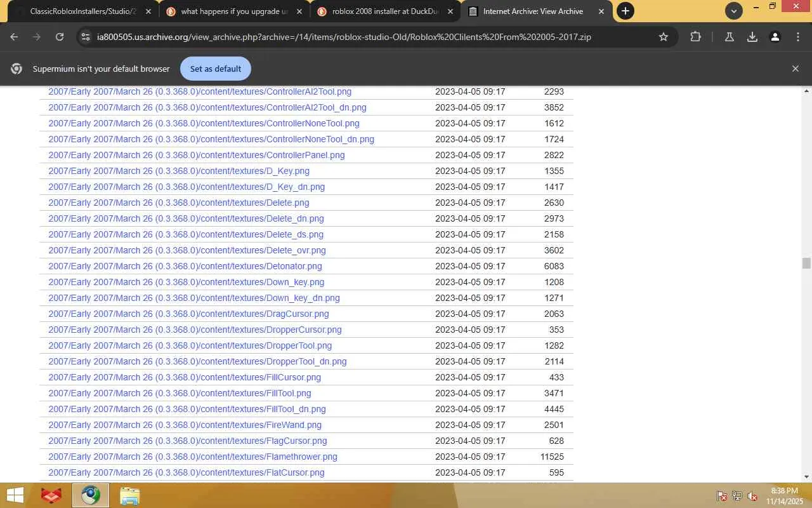
Task: Open the D_Key_dn.png file link
Action: click(x=187, y=187)
